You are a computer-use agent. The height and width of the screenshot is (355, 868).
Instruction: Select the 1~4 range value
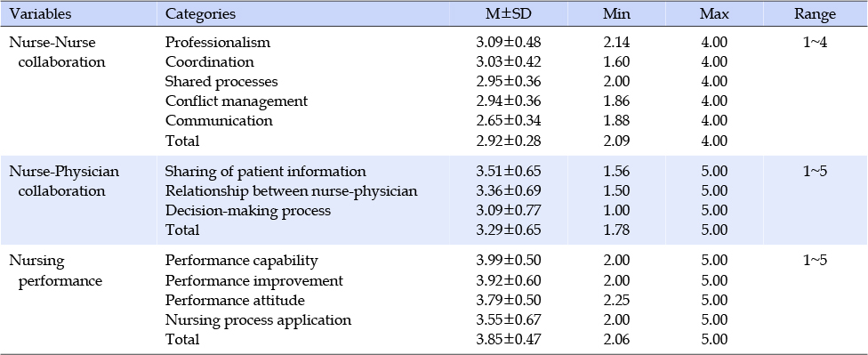815,42
